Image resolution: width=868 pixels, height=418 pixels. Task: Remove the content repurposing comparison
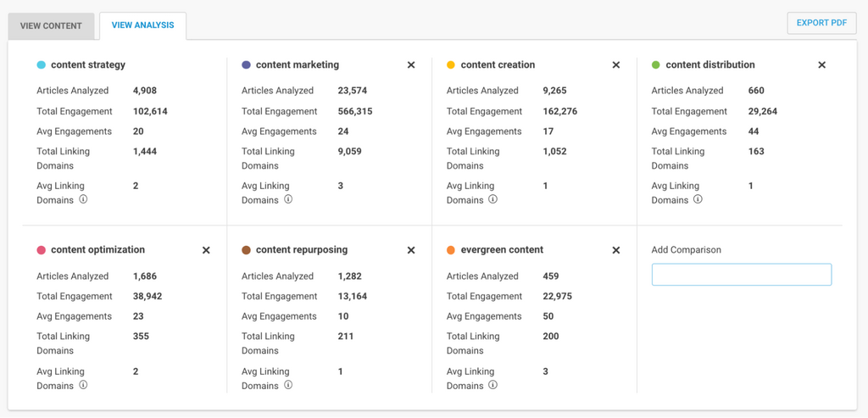tap(411, 250)
